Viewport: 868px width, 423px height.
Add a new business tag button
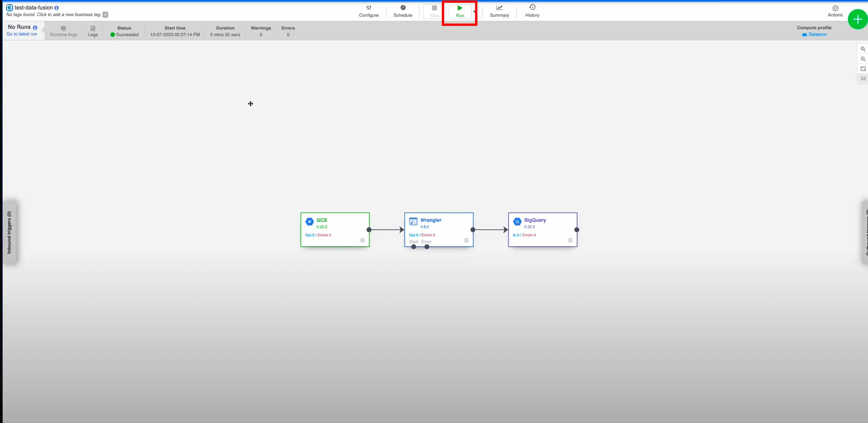tap(105, 15)
